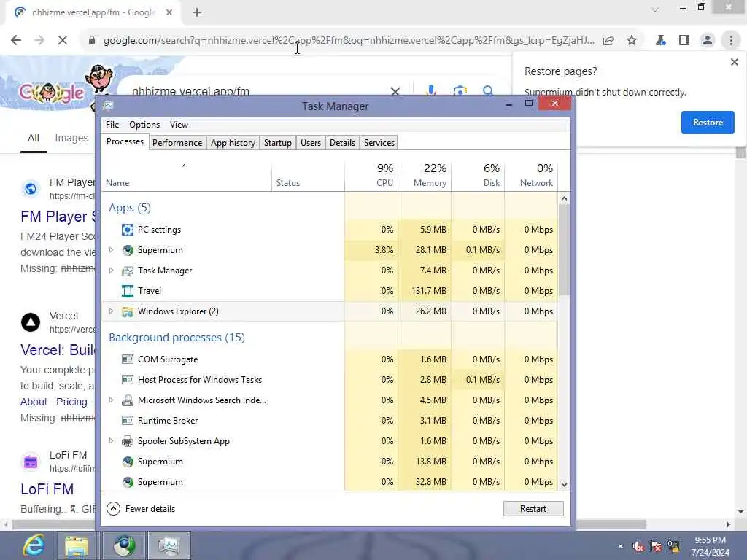Click the About link under Vercel
The width and height of the screenshot is (747, 560).
(x=34, y=402)
